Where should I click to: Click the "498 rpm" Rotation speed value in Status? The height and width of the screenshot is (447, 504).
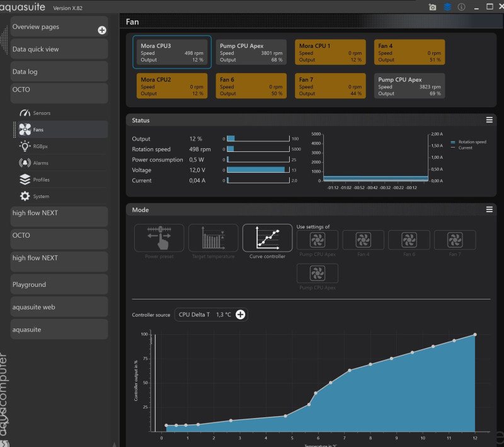[200, 149]
